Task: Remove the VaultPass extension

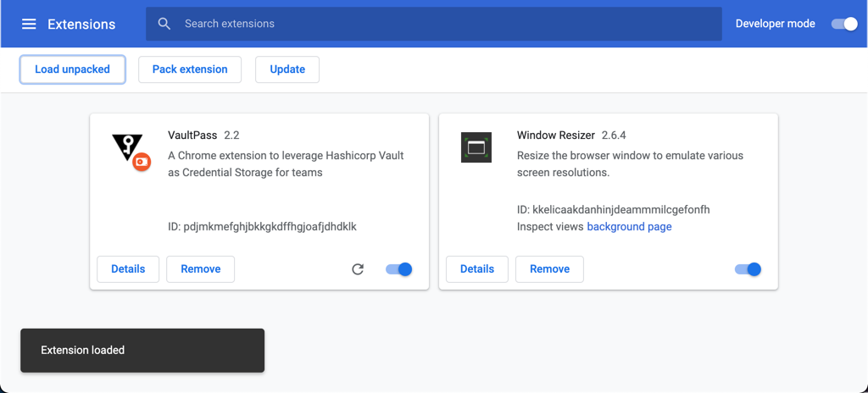Action: coord(200,269)
